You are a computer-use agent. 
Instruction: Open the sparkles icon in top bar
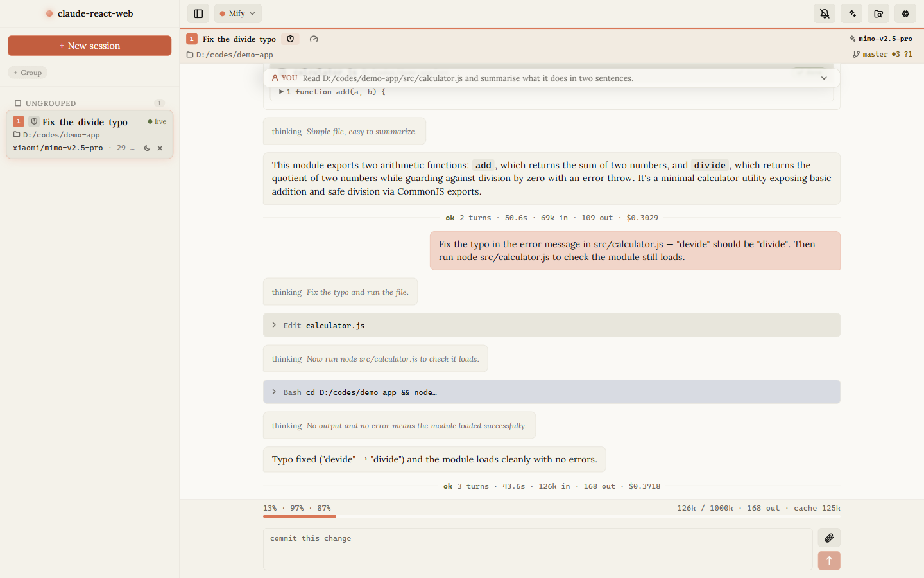click(852, 13)
